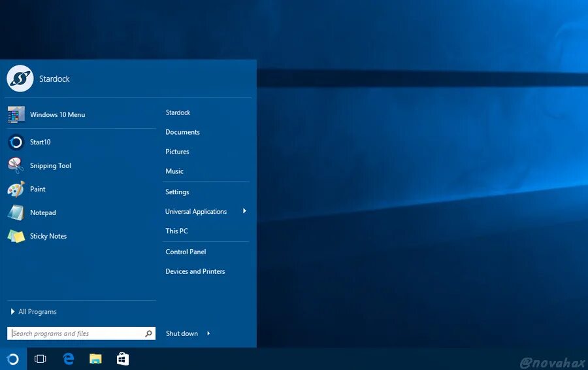Launch Microsoft Edge from taskbar
The height and width of the screenshot is (370, 588).
coord(68,359)
